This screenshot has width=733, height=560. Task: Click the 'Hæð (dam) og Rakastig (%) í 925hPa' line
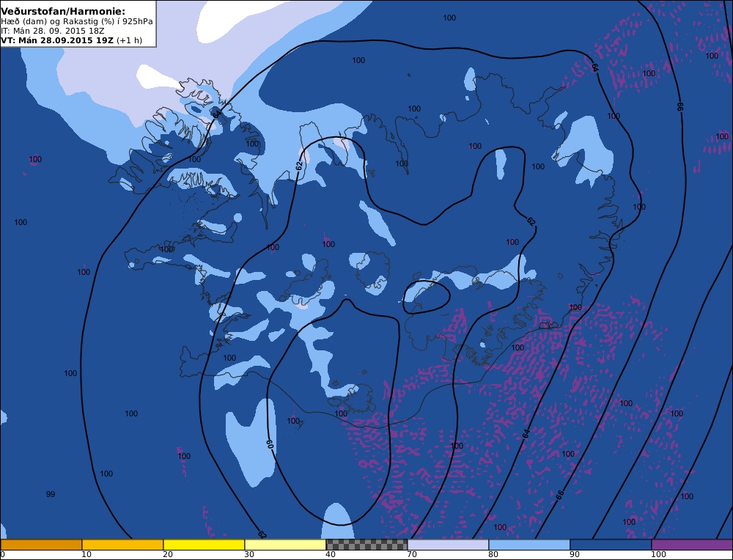pos(77,21)
